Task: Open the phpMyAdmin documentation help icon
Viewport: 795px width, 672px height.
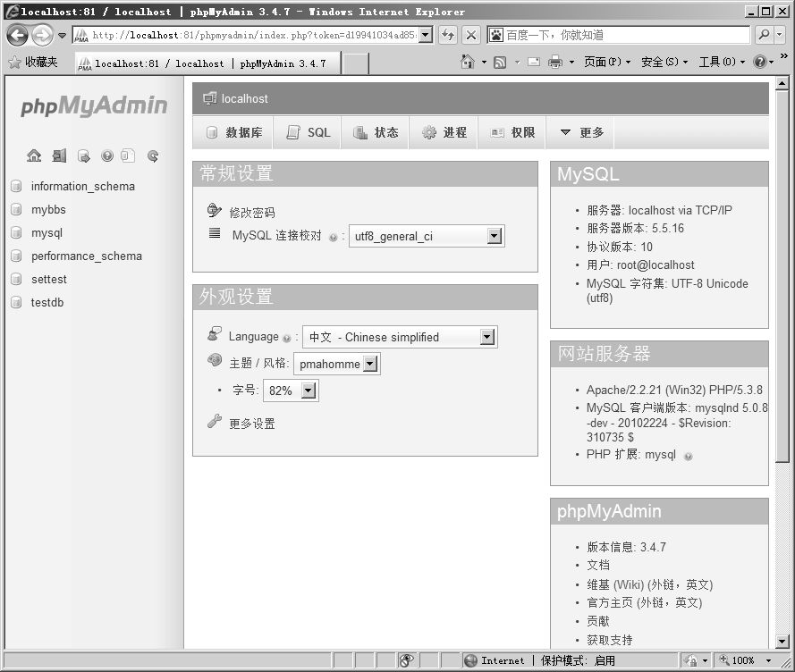Action: (x=107, y=155)
